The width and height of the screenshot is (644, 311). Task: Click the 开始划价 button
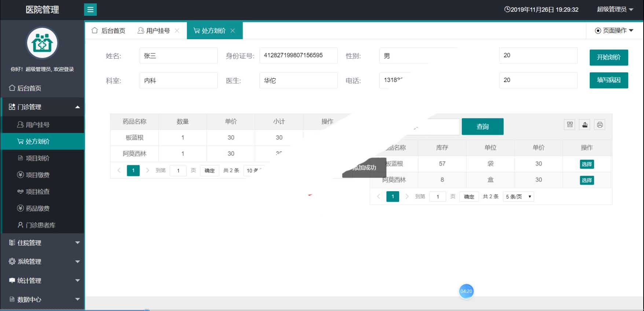pyautogui.click(x=608, y=58)
